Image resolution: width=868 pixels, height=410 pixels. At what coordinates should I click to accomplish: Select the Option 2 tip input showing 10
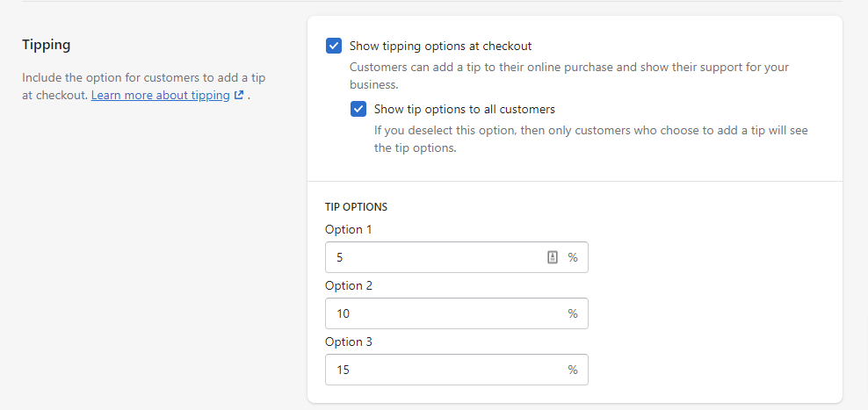tap(439, 313)
